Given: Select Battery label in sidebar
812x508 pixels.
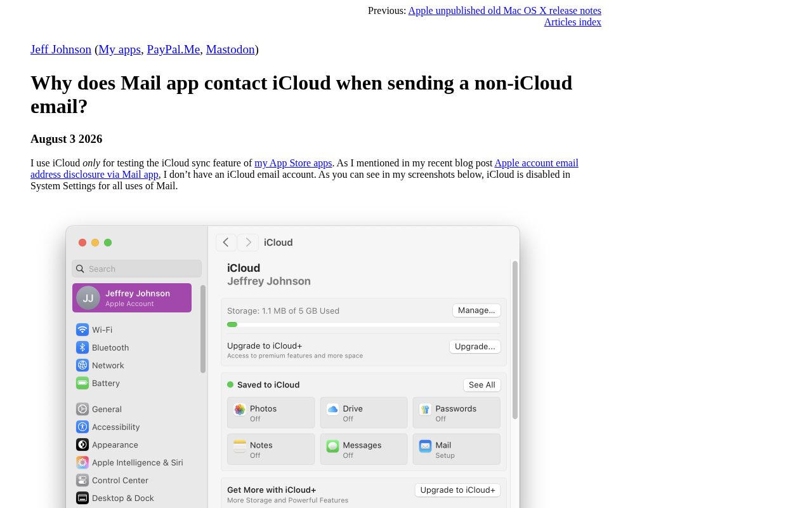Looking at the screenshot, I should pos(106,383).
